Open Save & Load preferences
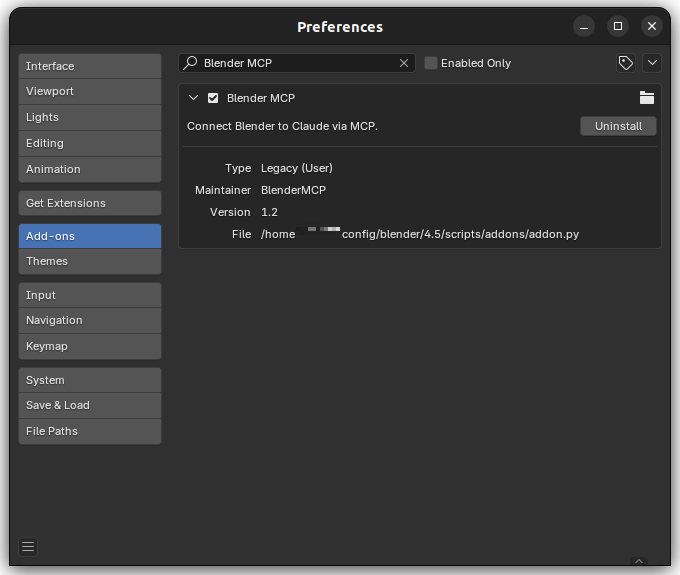Screen dimensions: 680x575 [x=90, y=405]
